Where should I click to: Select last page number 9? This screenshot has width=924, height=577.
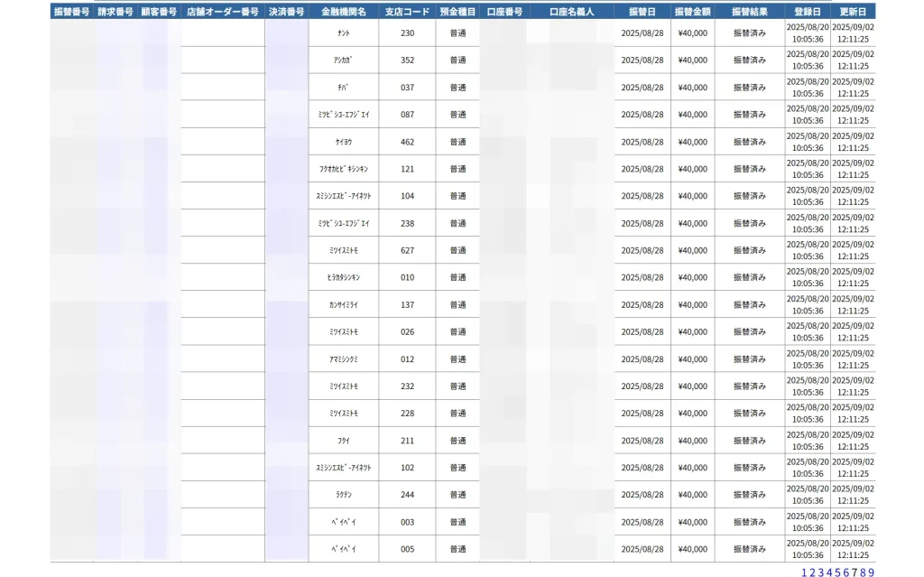click(x=871, y=572)
